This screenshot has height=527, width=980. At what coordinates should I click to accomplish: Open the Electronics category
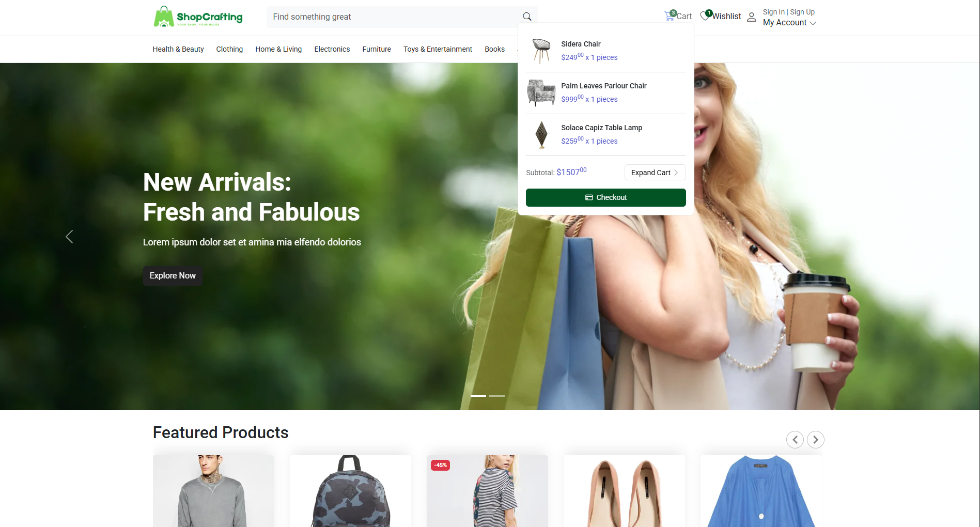click(332, 49)
